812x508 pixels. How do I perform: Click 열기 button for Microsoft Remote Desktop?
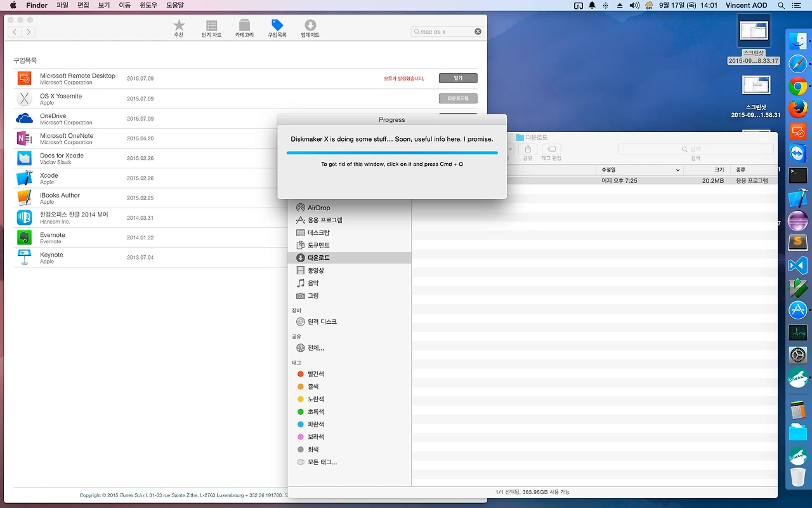coord(458,78)
